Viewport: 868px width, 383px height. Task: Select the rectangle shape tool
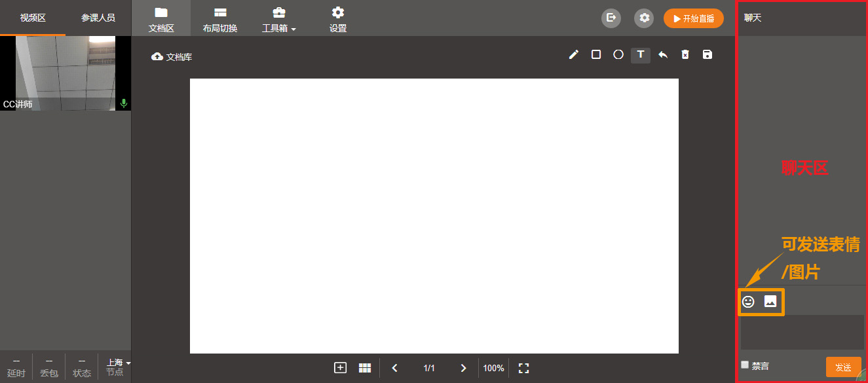[596, 55]
